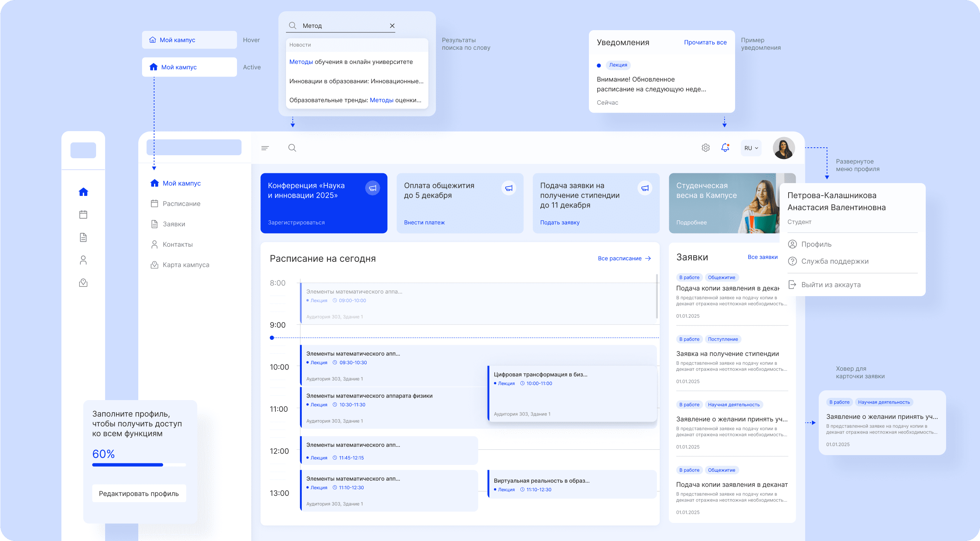This screenshot has height=541, width=980.
Task: Click the schedule panel vertical scrollbar
Action: 657,297
